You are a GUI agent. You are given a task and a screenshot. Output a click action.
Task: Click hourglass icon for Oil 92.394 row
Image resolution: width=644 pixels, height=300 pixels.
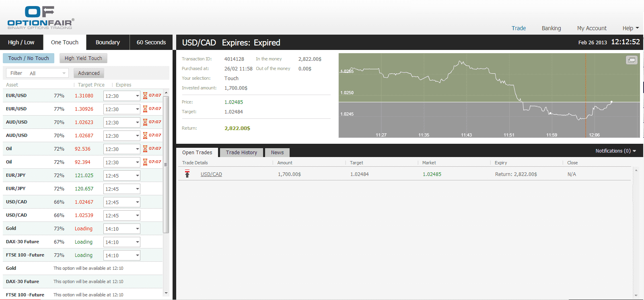click(x=145, y=162)
